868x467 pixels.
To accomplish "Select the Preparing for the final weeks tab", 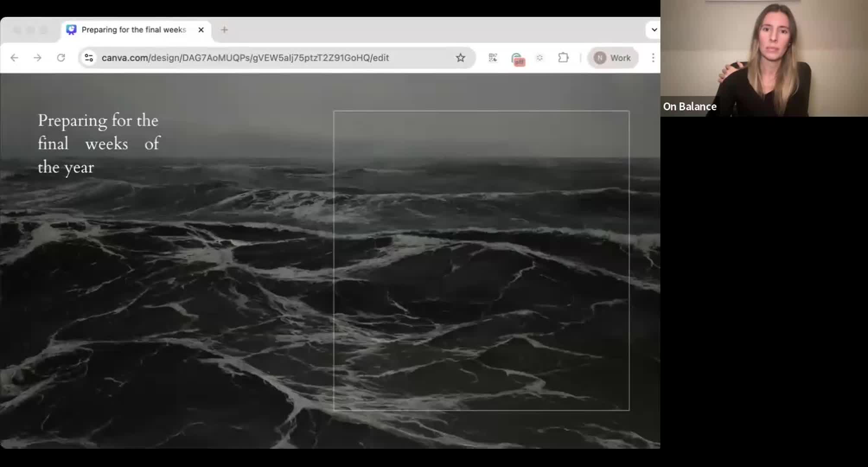I will [134, 30].
